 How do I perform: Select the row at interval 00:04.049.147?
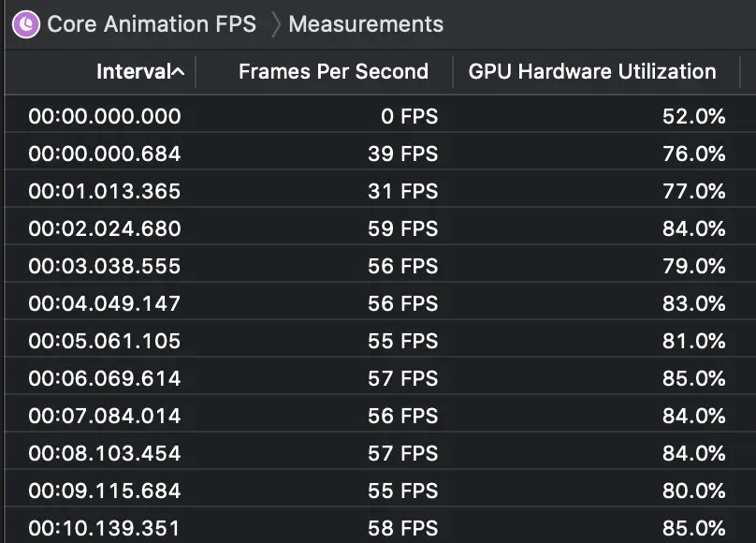click(105, 303)
